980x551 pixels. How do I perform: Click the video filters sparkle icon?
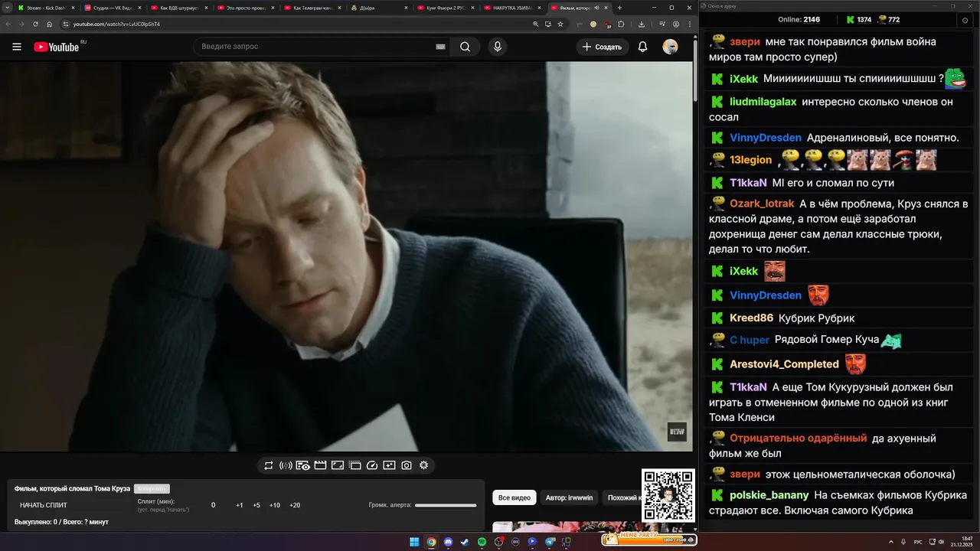coord(390,465)
